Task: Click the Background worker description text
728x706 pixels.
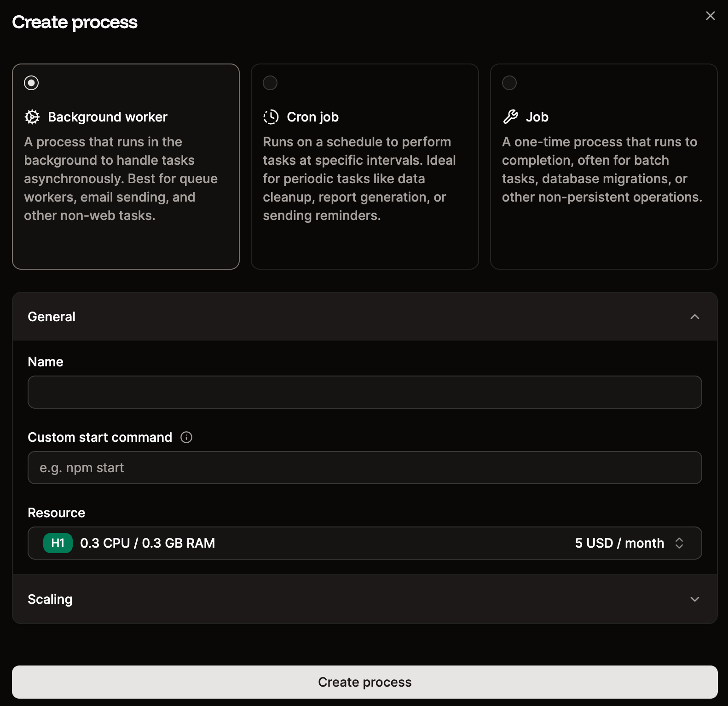Action: (x=121, y=179)
